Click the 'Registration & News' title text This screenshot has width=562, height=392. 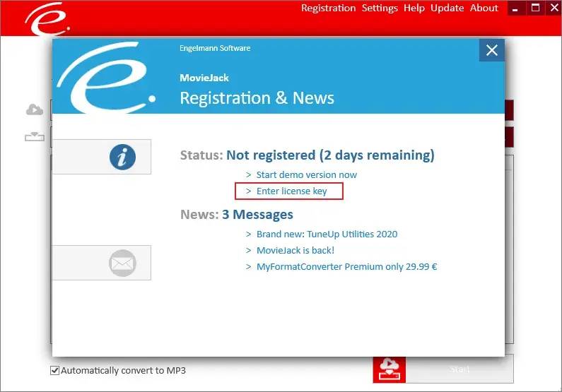(x=257, y=97)
